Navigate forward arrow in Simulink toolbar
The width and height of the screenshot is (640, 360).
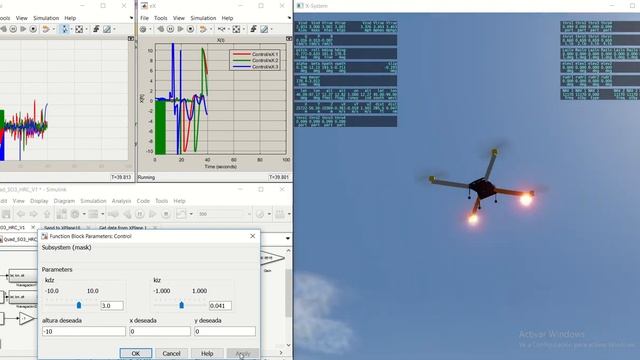coord(33,214)
